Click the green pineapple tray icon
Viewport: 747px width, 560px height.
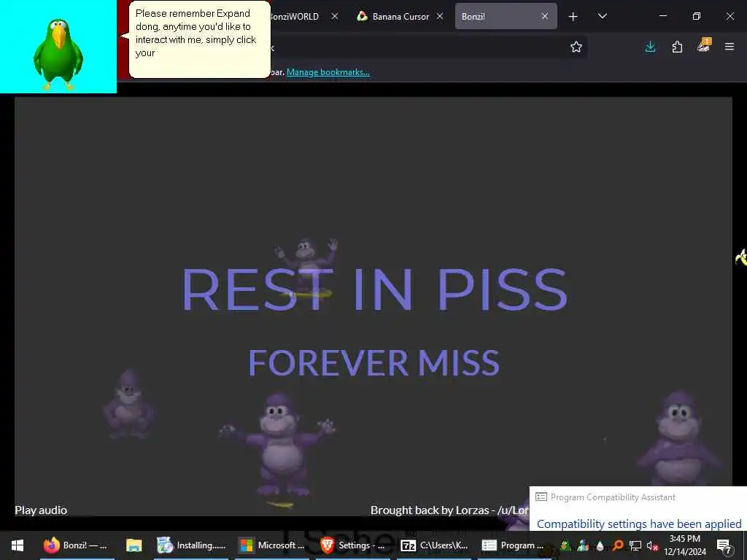point(565,545)
